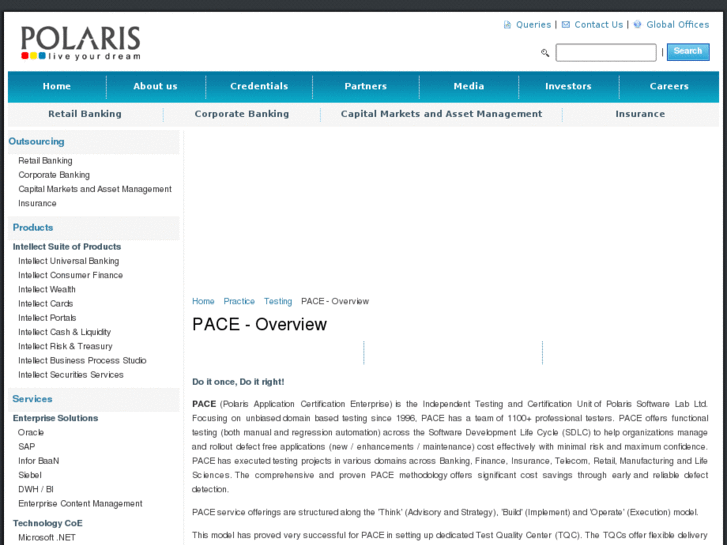Viewport: 727px width, 545px height.
Task: Go to Home in main navigation bar
Action: coord(57,86)
